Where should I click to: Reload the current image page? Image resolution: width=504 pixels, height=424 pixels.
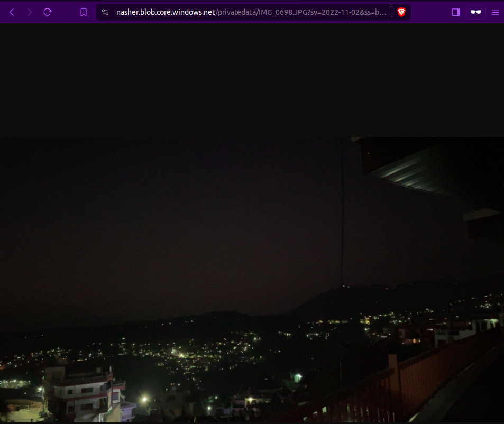click(48, 12)
